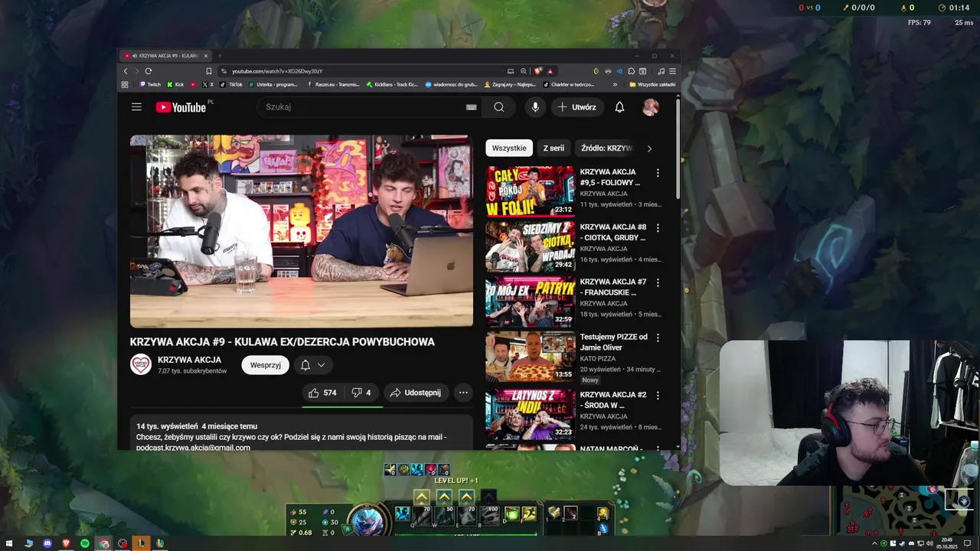Level up W ability arrow

coord(444,497)
